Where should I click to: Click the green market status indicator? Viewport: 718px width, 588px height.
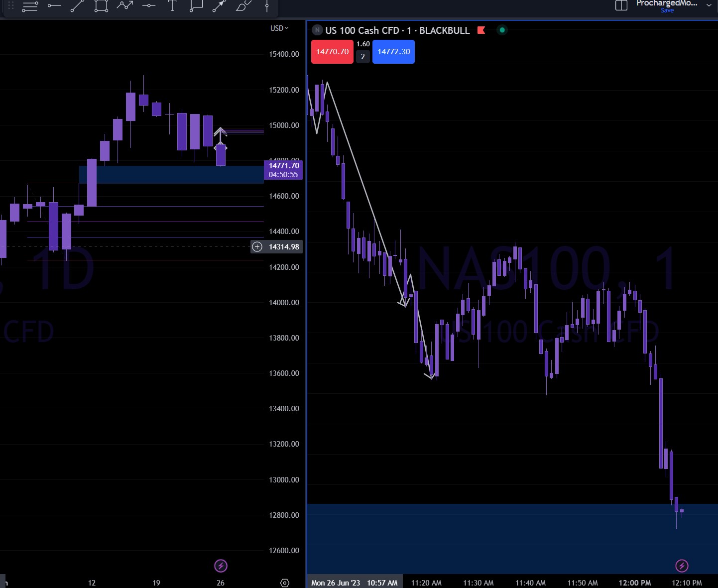click(x=502, y=30)
